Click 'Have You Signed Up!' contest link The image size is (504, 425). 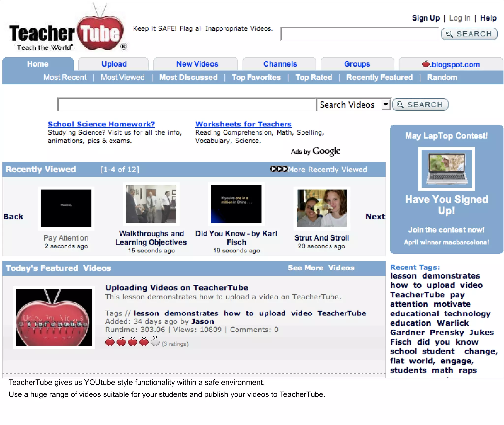point(446,205)
